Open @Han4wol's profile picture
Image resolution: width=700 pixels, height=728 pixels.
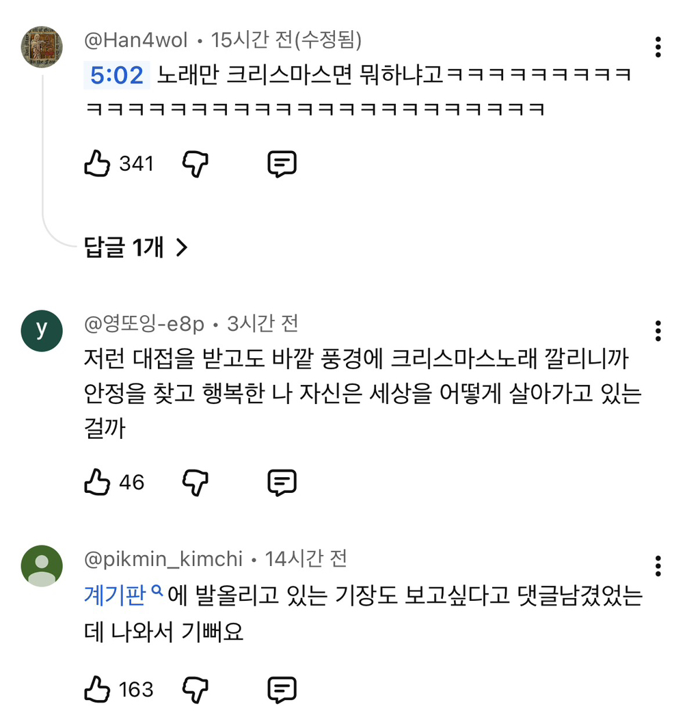42,47
